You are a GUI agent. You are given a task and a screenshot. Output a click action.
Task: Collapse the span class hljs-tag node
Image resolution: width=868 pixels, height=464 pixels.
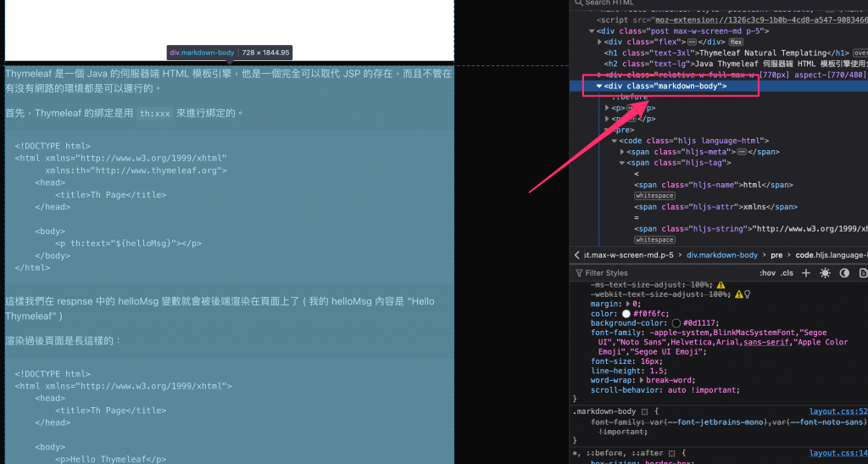click(x=621, y=164)
